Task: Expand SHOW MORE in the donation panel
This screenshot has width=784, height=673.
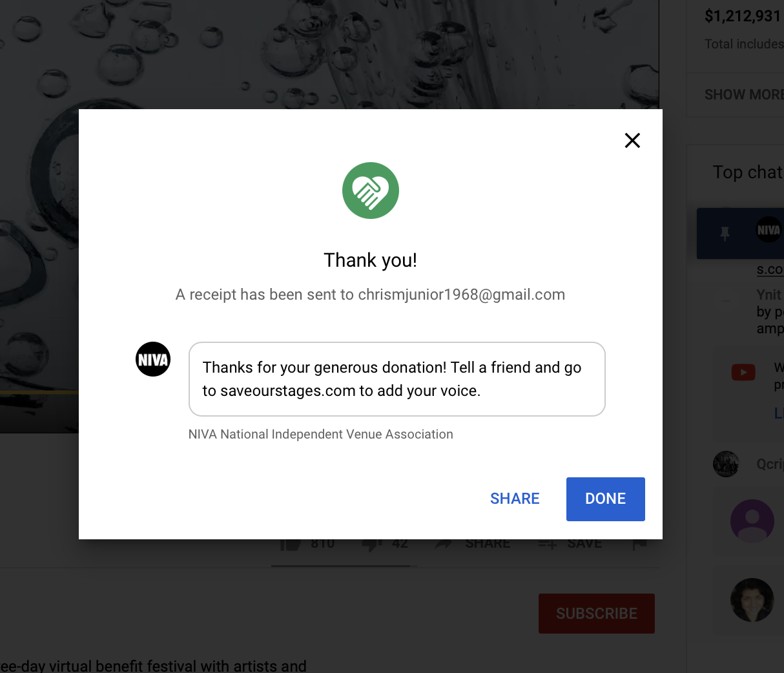Action: [743, 95]
